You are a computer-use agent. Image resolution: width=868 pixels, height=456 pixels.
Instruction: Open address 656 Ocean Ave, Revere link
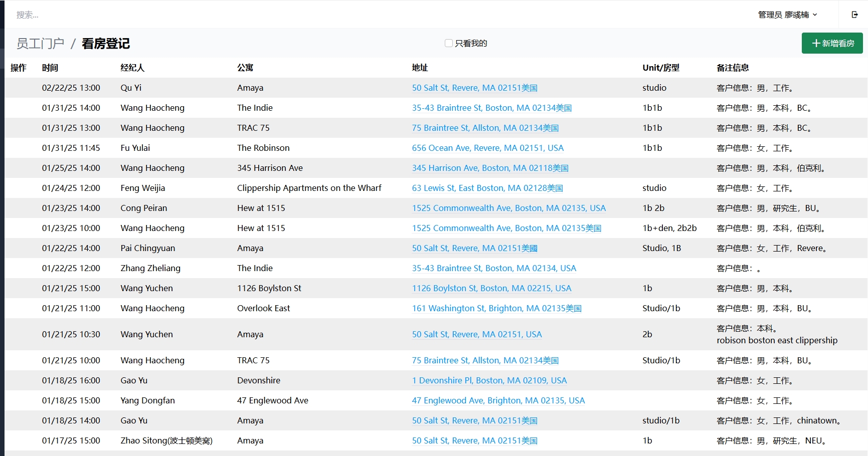487,148
